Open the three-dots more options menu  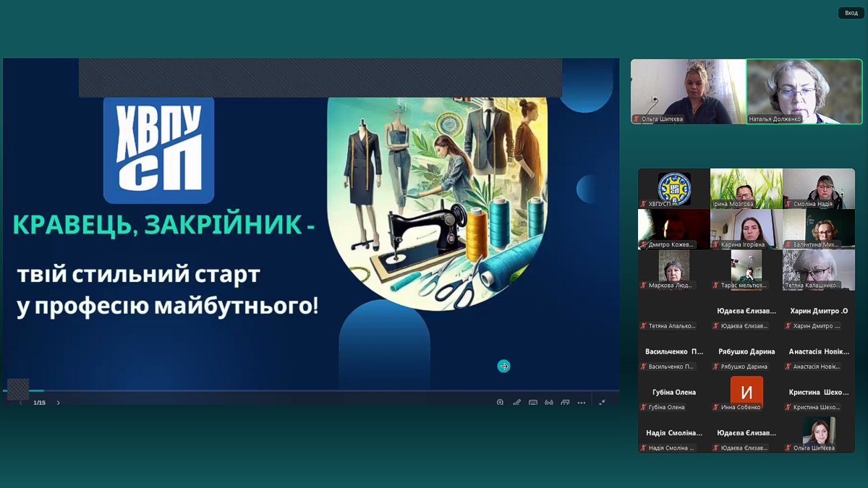(582, 403)
